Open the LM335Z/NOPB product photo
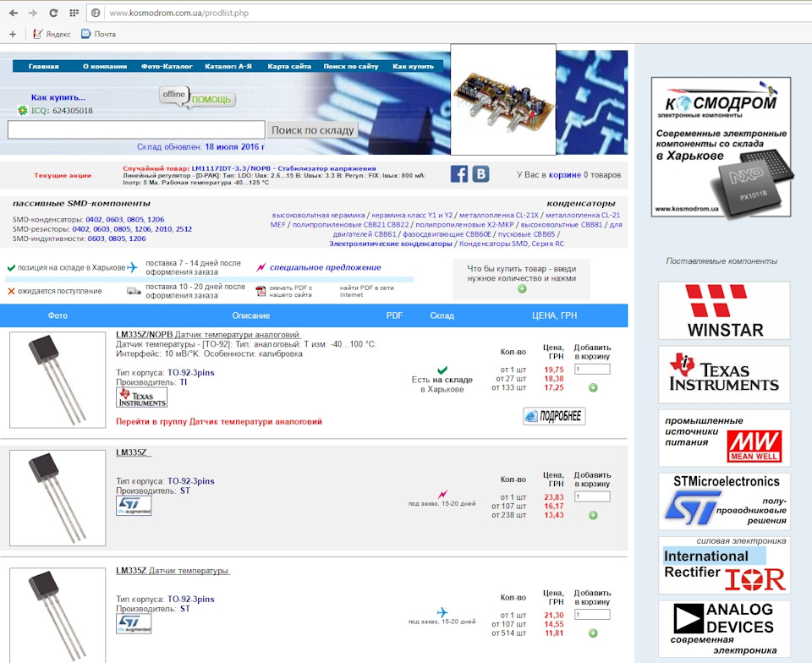Image resolution: width=812 pixels, height=663 pixels. point(58,380)
